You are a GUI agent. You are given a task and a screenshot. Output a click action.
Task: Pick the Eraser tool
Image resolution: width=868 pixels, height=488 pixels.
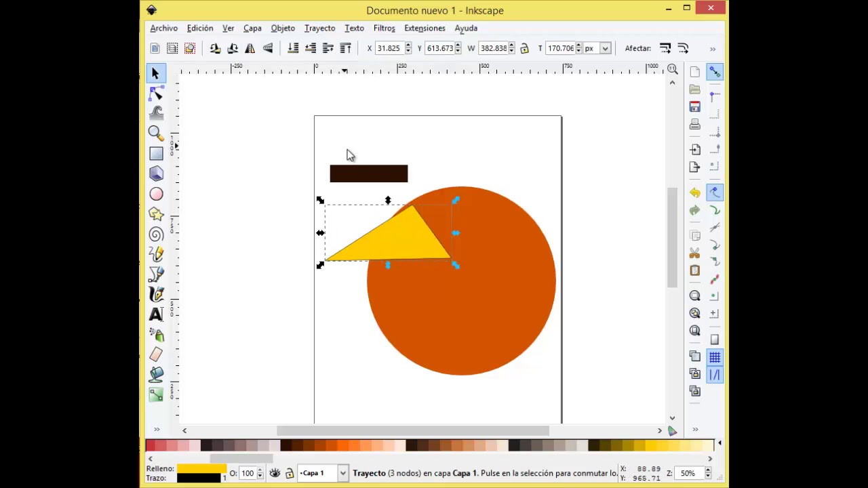click(156, 354)
